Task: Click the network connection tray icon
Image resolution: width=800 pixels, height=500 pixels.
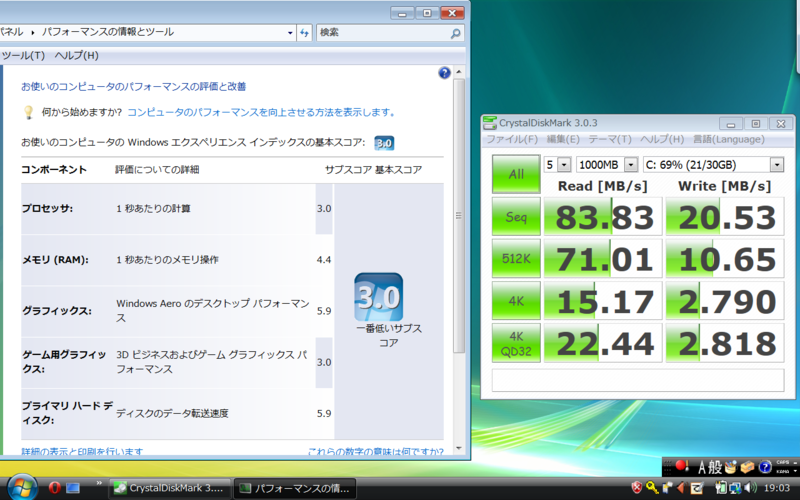Action: pos(735,488)
